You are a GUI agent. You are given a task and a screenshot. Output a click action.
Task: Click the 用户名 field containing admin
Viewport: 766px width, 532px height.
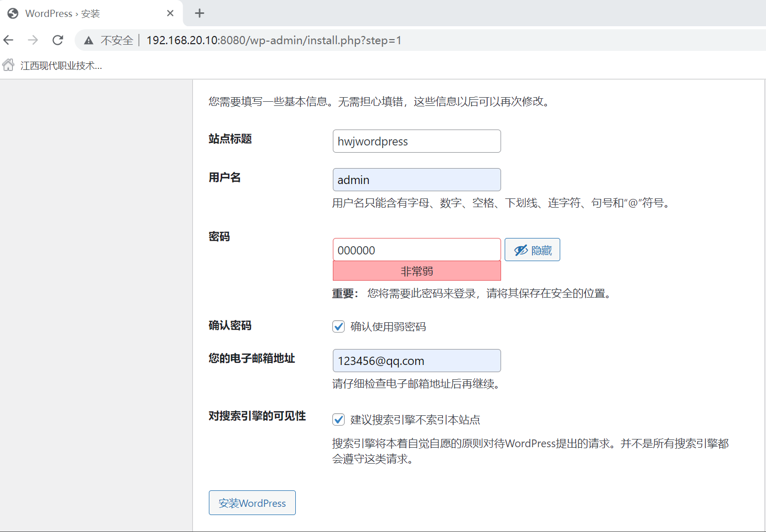[x=417, y=180]
